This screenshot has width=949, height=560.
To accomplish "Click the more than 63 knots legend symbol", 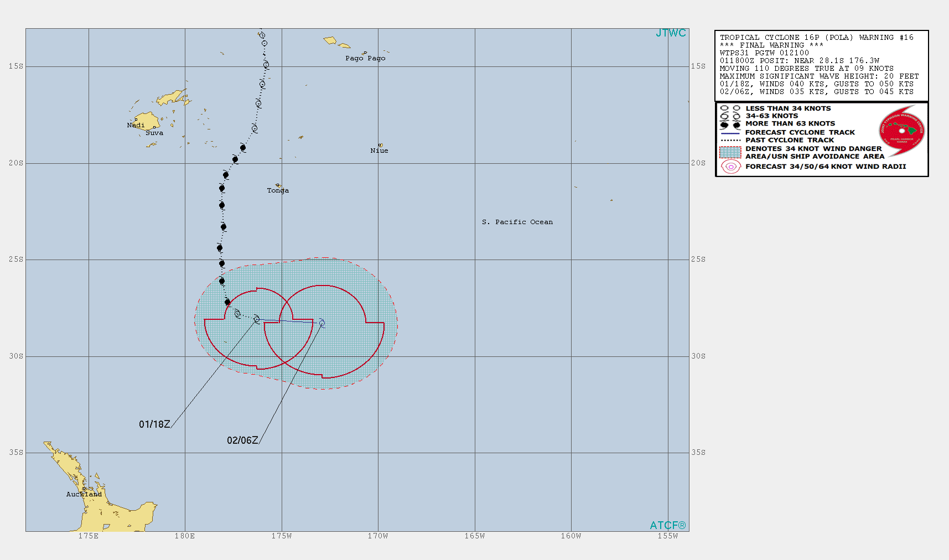I will [730, 125].
